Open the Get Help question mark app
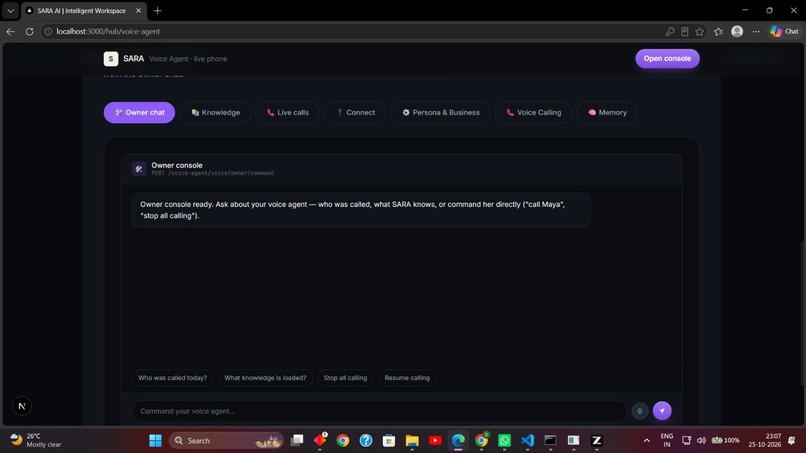This screenshot has width=806, height=453. tap(365, 441)
